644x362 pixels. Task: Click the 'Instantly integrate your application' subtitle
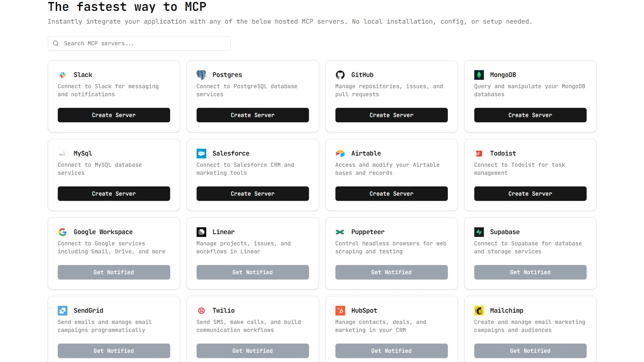[290, 22]
